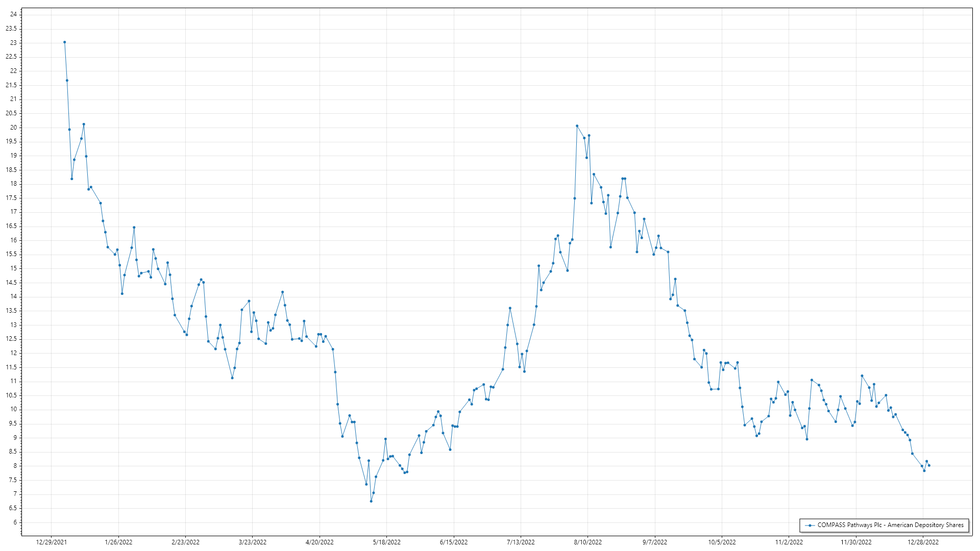Click the last data point on the right
This screenshot has height=551, width=980.
tap(929, 465)
